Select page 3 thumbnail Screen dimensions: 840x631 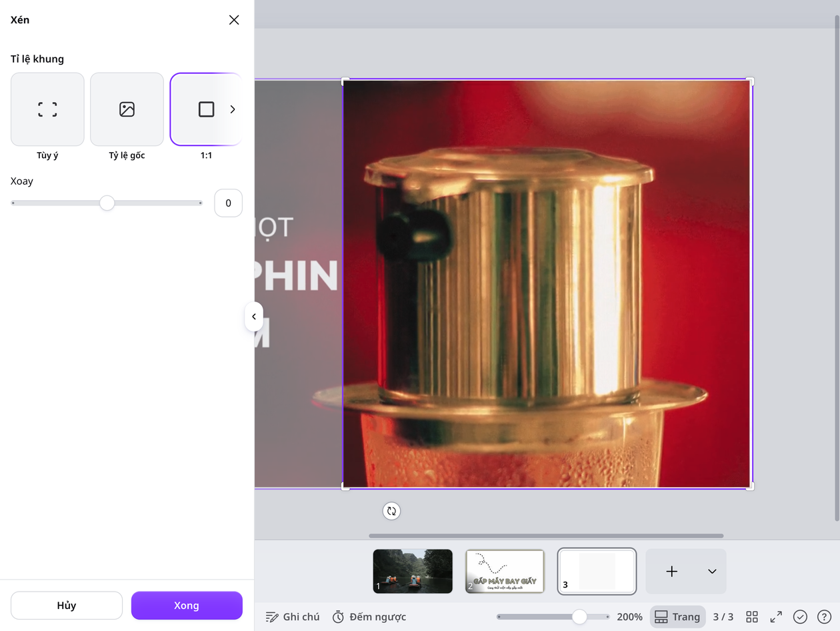point(597,571)
